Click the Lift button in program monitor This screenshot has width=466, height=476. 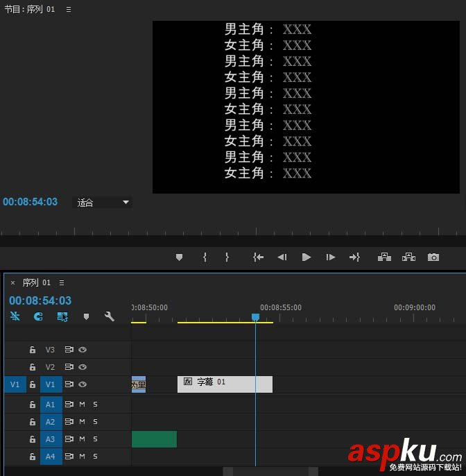tap(384, 257)
